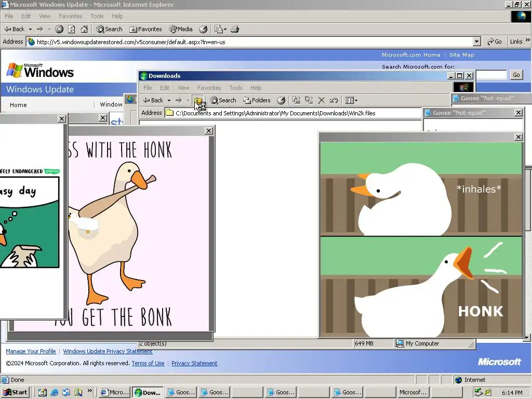Switch to the Dow... Downloads taskbar button
The height and width of the screenshot is (399, 532).
[x=148, y=393]
